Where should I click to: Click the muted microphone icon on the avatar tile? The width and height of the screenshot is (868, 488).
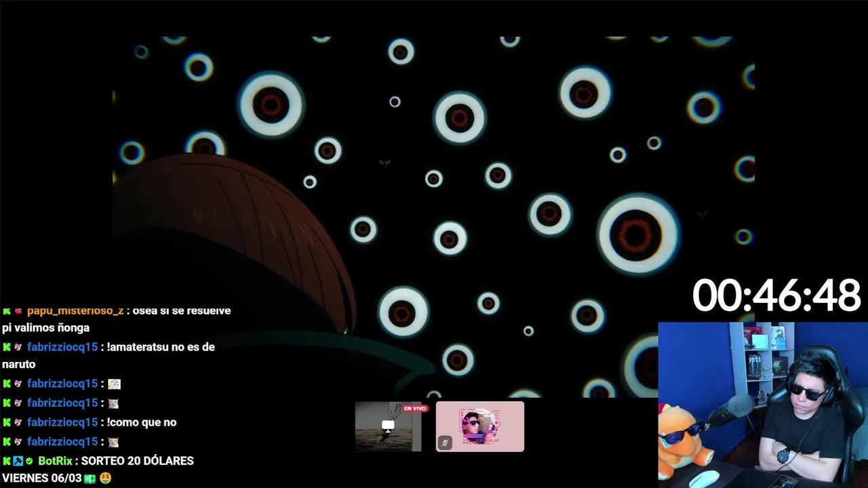coord(445,443)
